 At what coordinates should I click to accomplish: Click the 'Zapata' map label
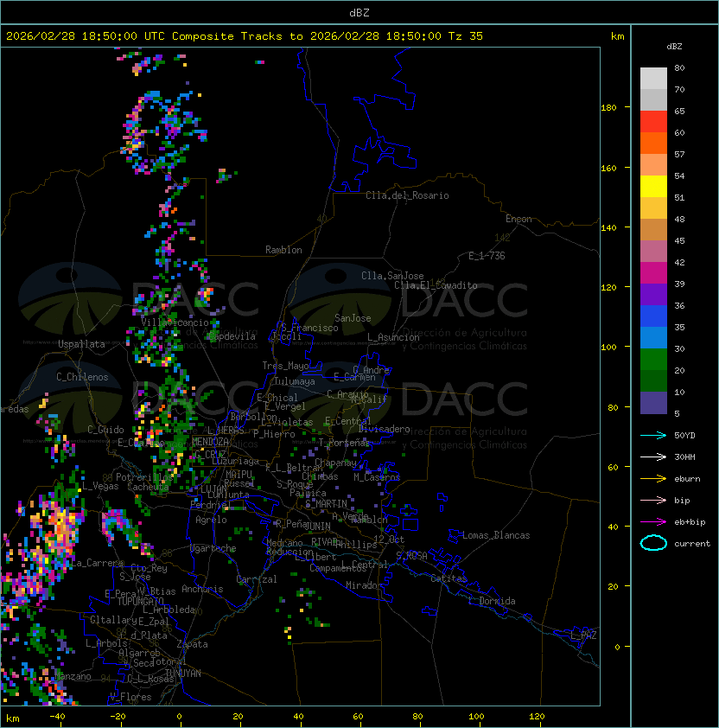tap(192, 644)
